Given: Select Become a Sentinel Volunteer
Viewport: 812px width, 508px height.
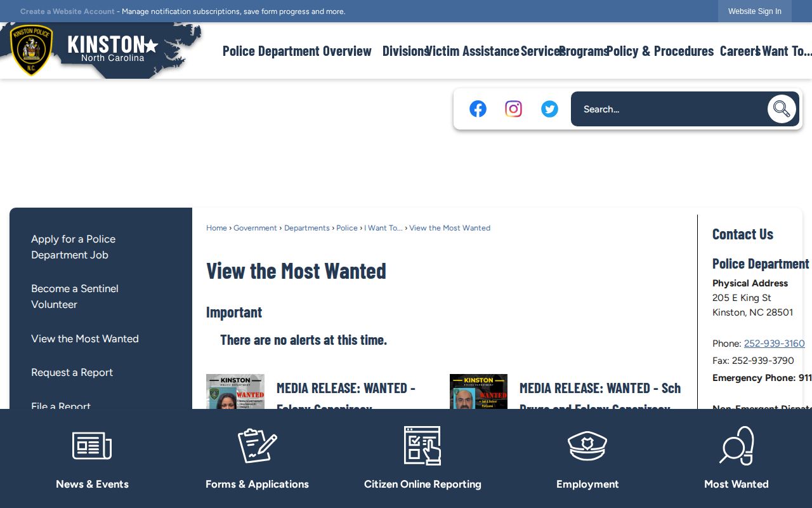Looking at the screenshot, I should click(x=75, y=297).
